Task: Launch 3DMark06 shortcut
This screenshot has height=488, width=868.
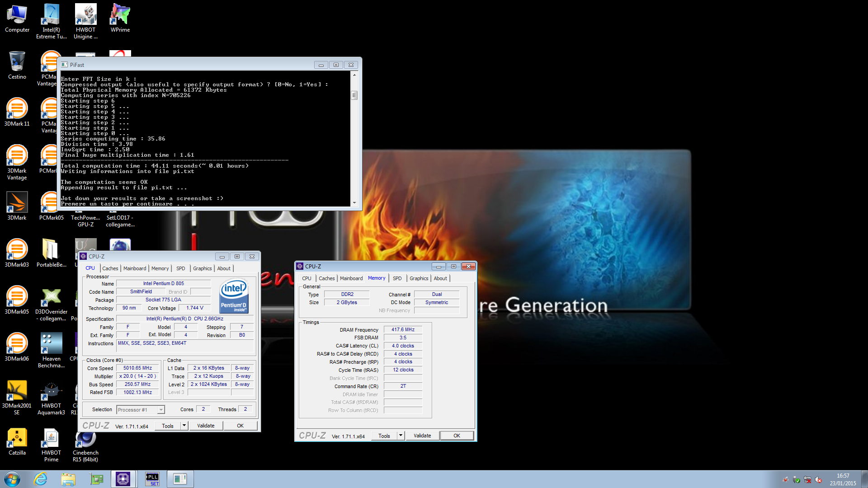Action: click(x=17, y=347)
